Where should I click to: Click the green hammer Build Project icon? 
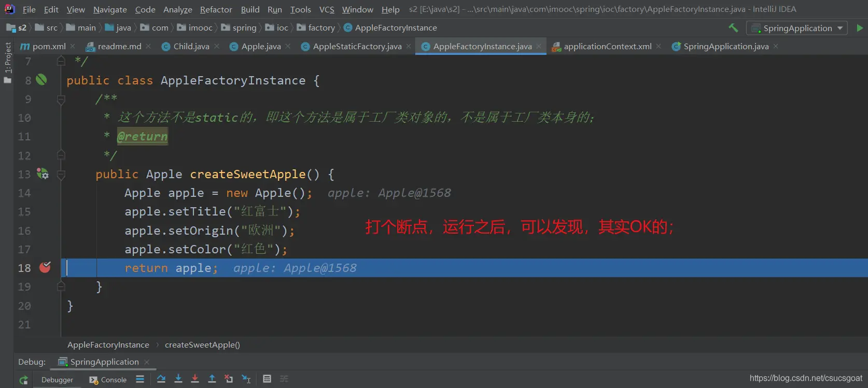[x=733, y=28]
